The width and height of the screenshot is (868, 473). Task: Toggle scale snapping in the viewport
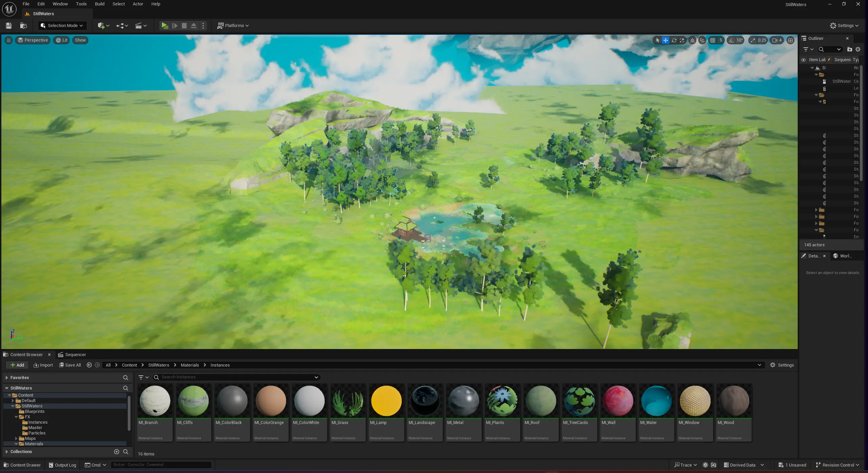(x=753, y=40)
